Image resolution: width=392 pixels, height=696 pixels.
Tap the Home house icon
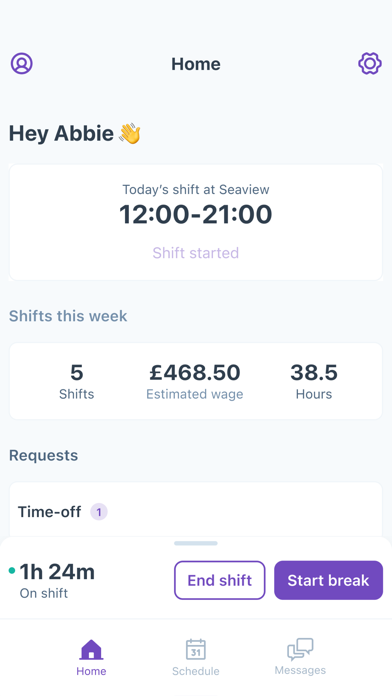tap(91, 649)
